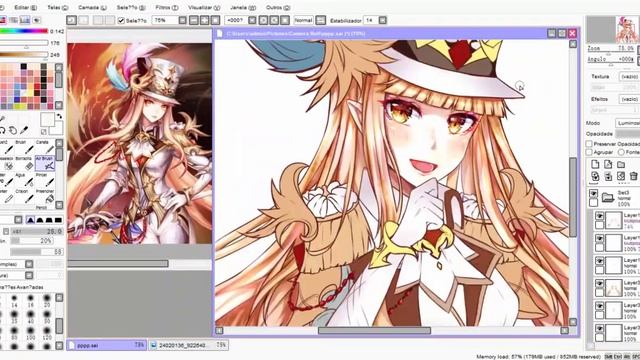
Task: Open the Outros menu
Action: [278, 7]
